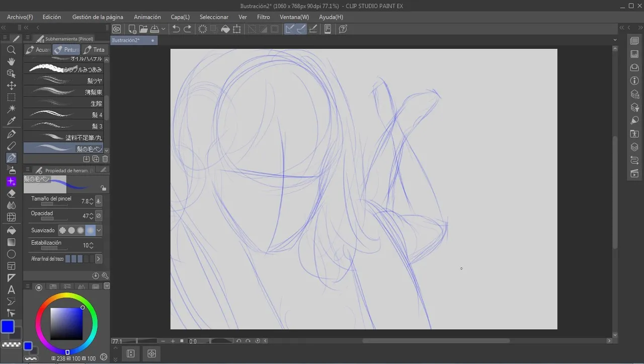This screenshot has height=364, width=644.
Task: Select the Eraser tool
Action: point(11,194)
